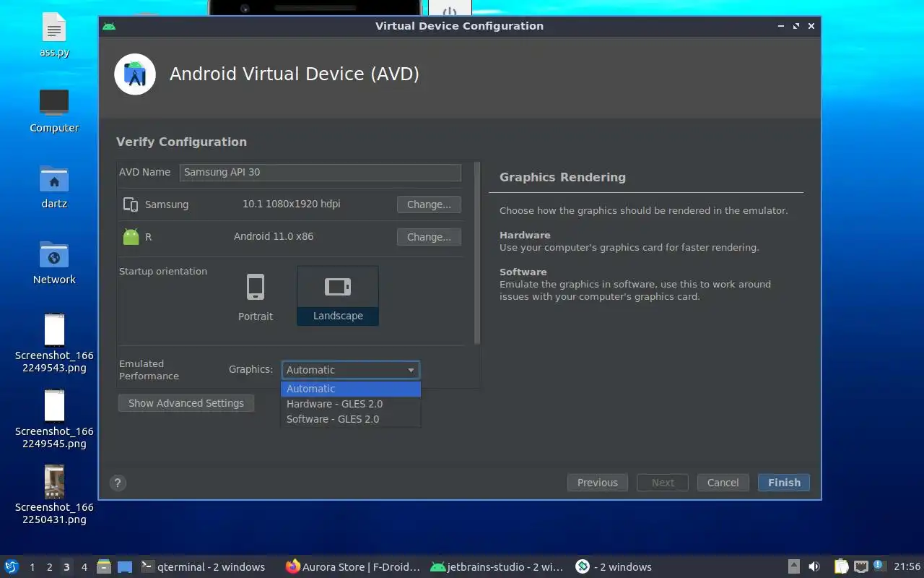Open volume control in system tray

point(814,566)
